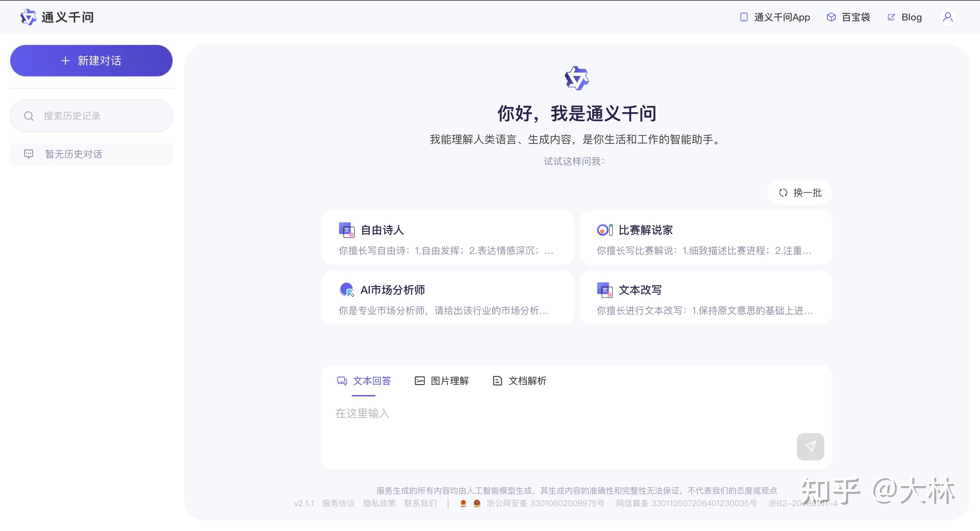Open the user profile avatar icon

(948, 17)
